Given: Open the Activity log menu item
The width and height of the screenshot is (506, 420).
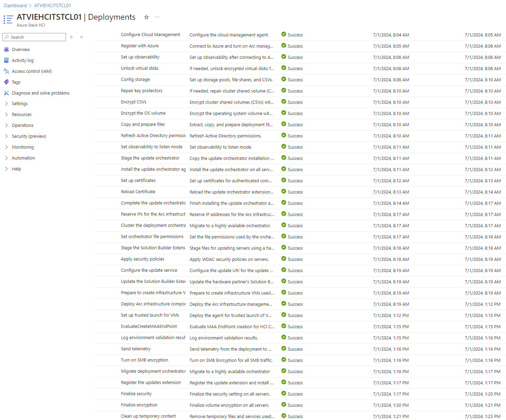Looking at the screenshot, I should point(23,61).
